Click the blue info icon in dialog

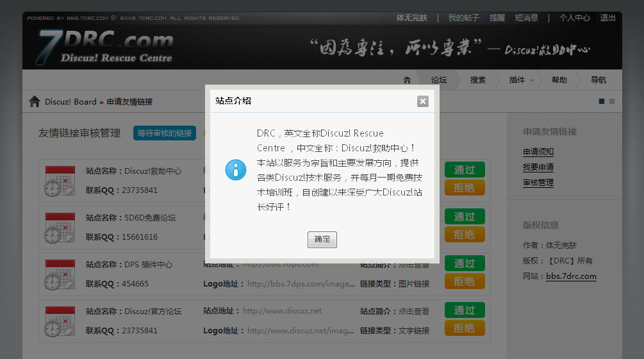click(x=236, y=170)
